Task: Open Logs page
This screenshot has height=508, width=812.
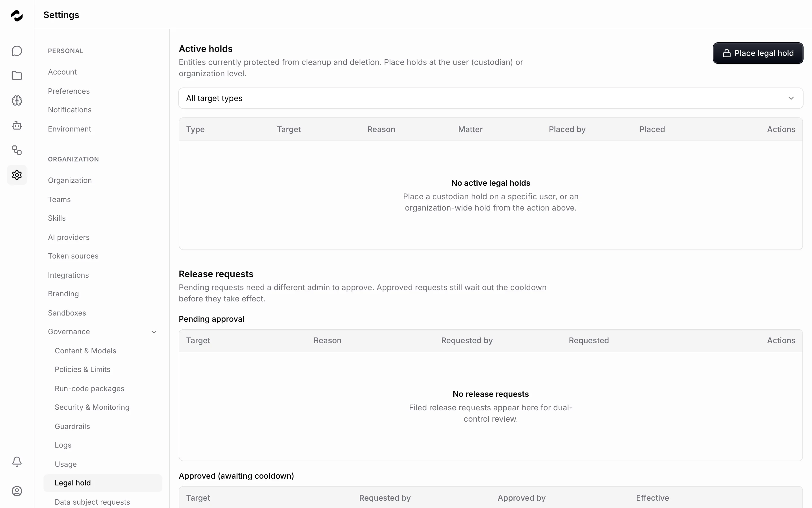Action: [x=63, y=445]
